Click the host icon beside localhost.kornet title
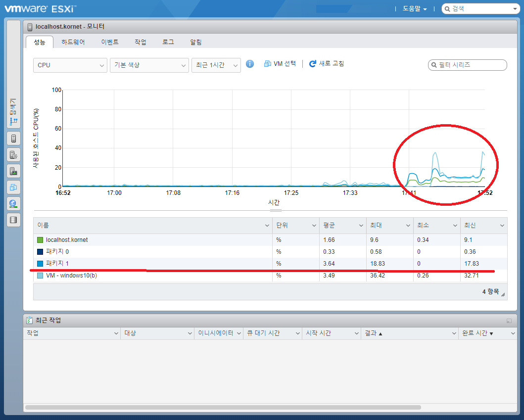Screen dimensions: 524x420 click(30, 27)
